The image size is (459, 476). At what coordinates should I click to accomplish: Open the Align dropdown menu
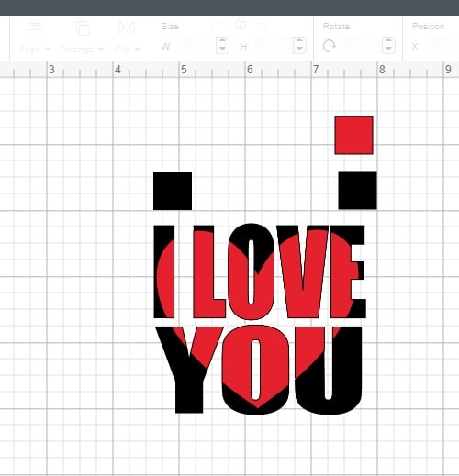(35, 49)
